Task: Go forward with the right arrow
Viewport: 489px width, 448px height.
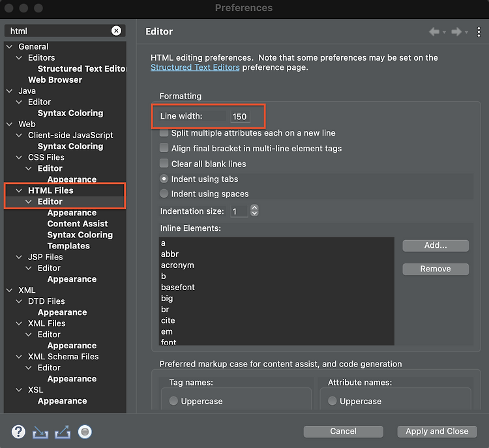Action: click(x=456, y=31)
